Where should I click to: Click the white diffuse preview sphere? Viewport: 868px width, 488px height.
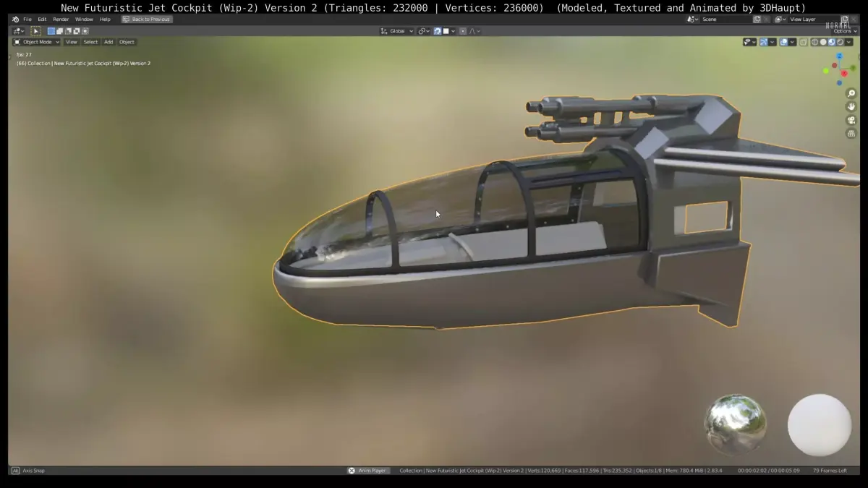click(820, 425)
